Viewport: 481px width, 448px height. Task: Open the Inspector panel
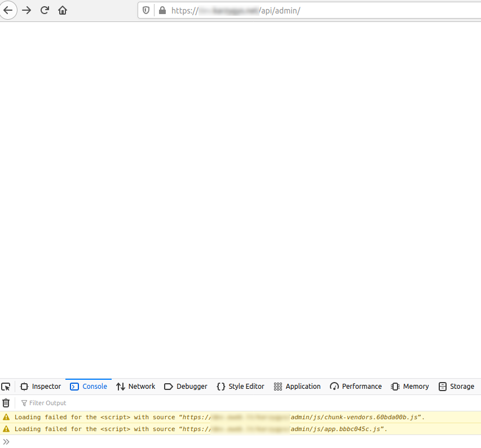pyautogui.click(x=41, y=386)
